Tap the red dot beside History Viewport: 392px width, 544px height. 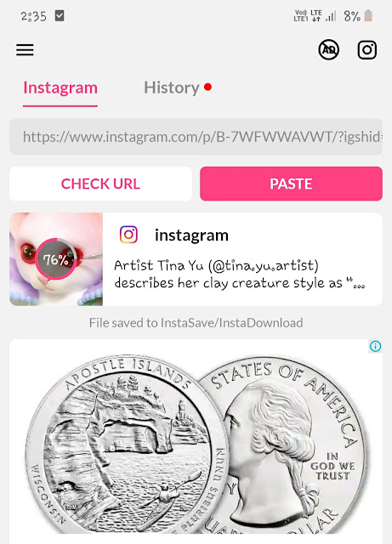click(207, 87)
